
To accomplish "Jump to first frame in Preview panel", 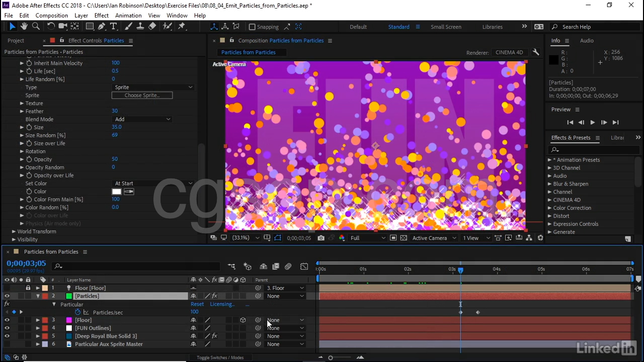I will [x=570, y=122].
